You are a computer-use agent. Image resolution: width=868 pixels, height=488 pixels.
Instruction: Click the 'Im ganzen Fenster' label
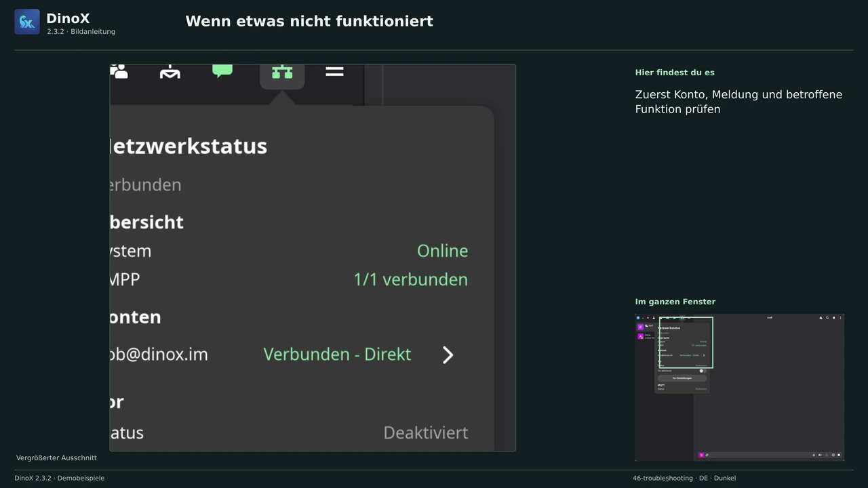[675, 302]
